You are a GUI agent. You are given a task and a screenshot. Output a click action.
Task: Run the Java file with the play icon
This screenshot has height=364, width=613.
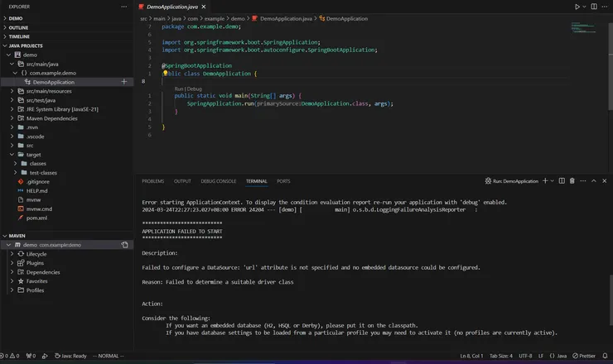pos(577,7)
